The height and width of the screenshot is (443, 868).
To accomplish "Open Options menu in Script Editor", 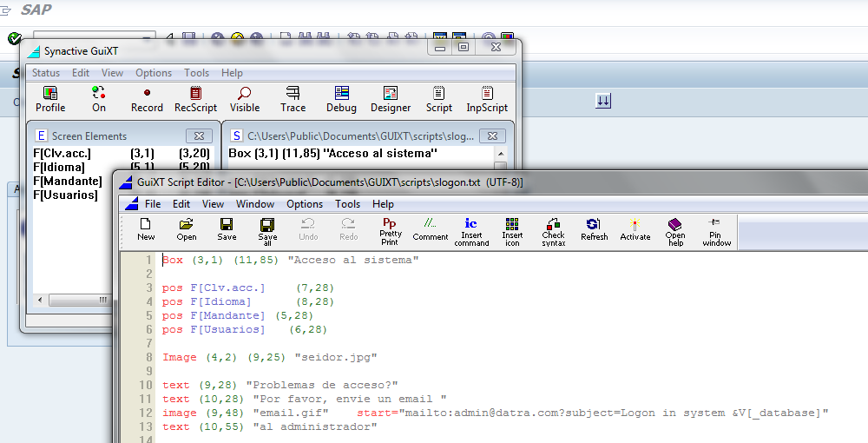I will [x=305, y=204].
